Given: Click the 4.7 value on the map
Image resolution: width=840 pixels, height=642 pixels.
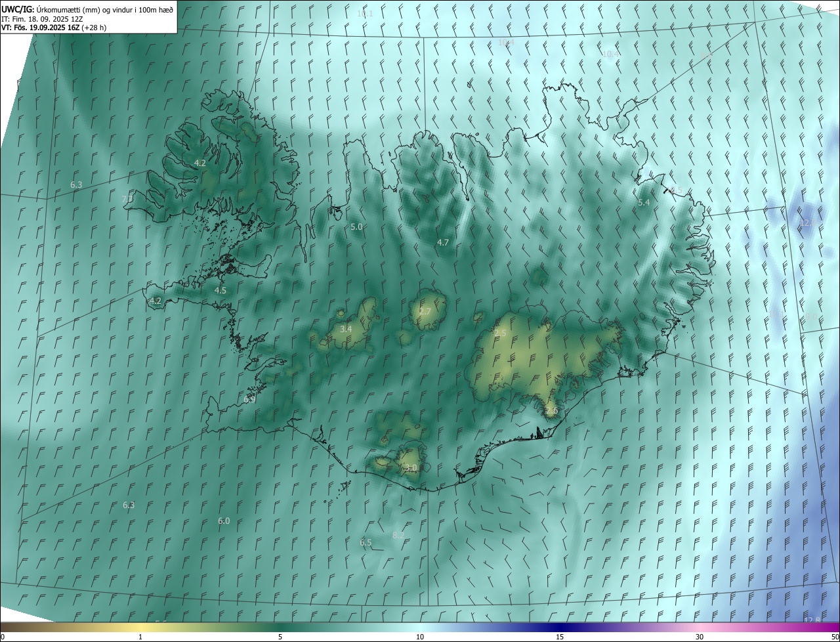Looking at the screenshot, I should pyautogui.click(x=443, y=242).
